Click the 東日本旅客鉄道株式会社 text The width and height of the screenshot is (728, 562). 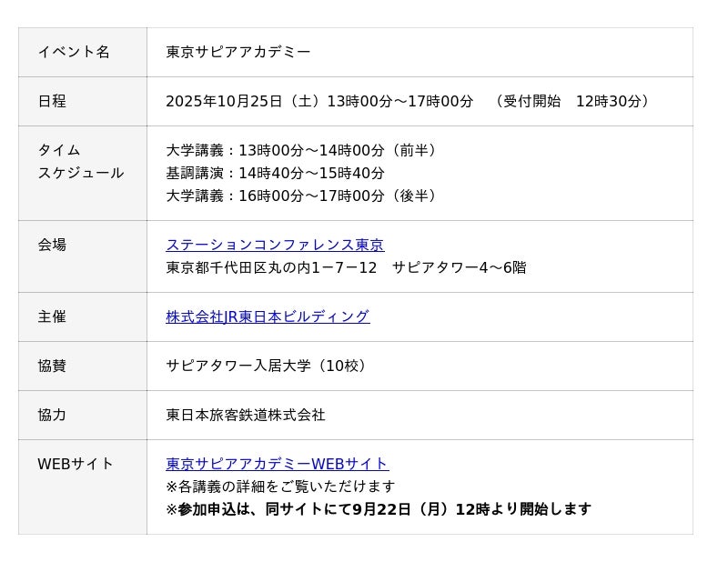(246, 415)
